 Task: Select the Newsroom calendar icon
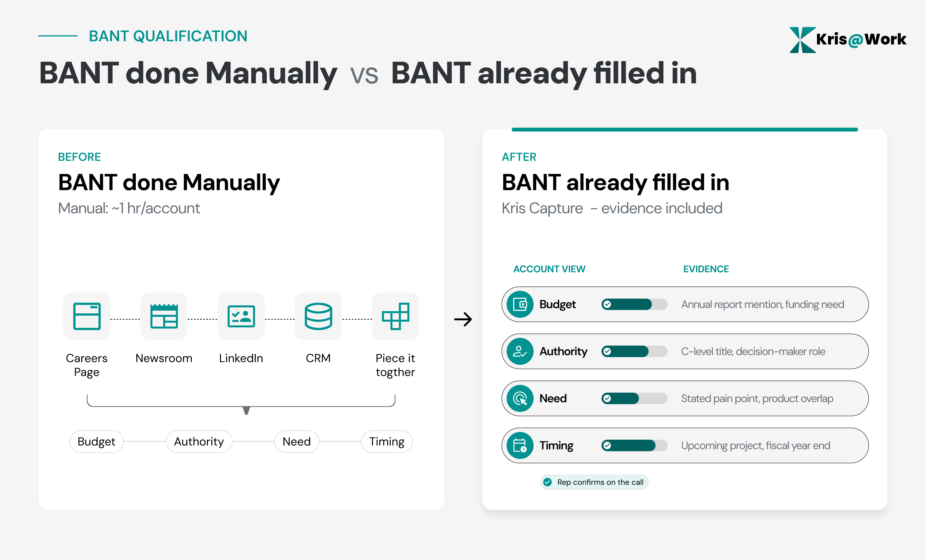[x=164, y=316]
